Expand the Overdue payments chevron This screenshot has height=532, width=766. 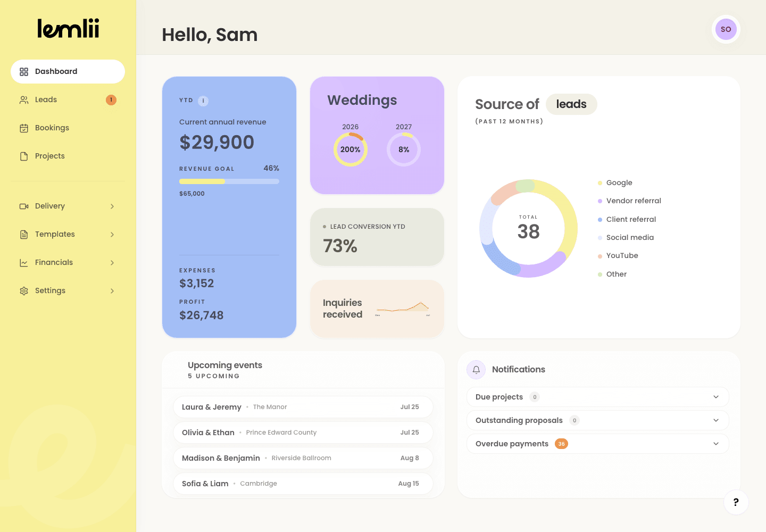[x=716, y=444]
